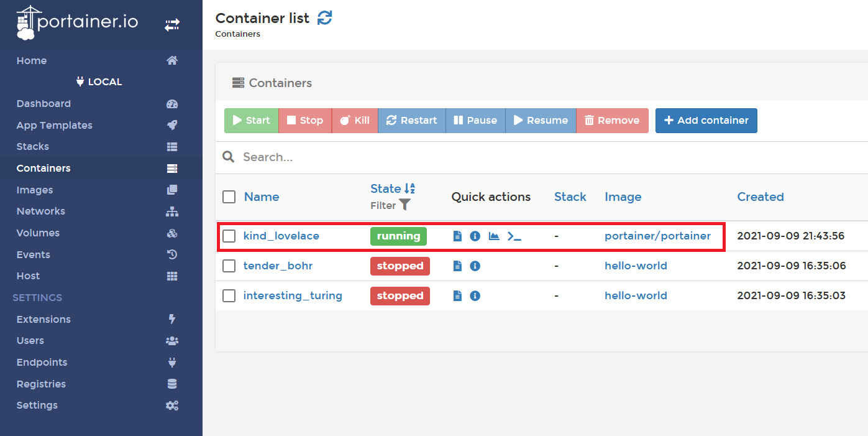Open console icon for kind_lovelace container
Viewport: 868px width, 436px height.
coord(514,236)
